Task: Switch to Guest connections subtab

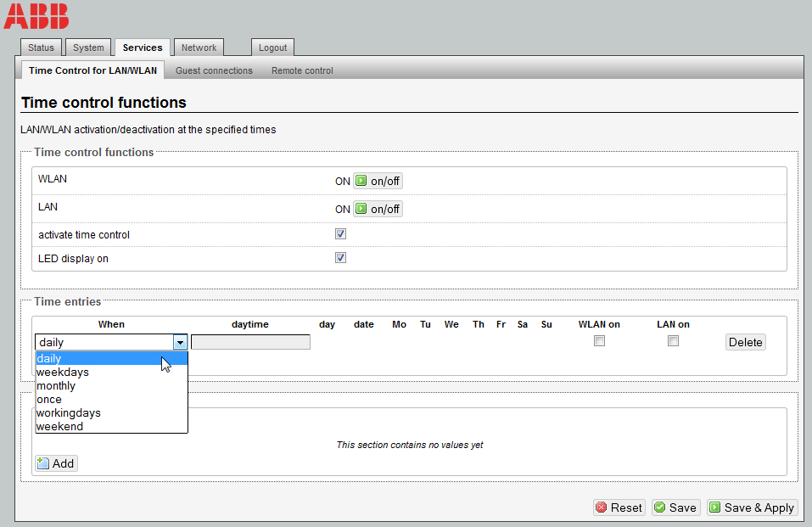Action: 214,70
